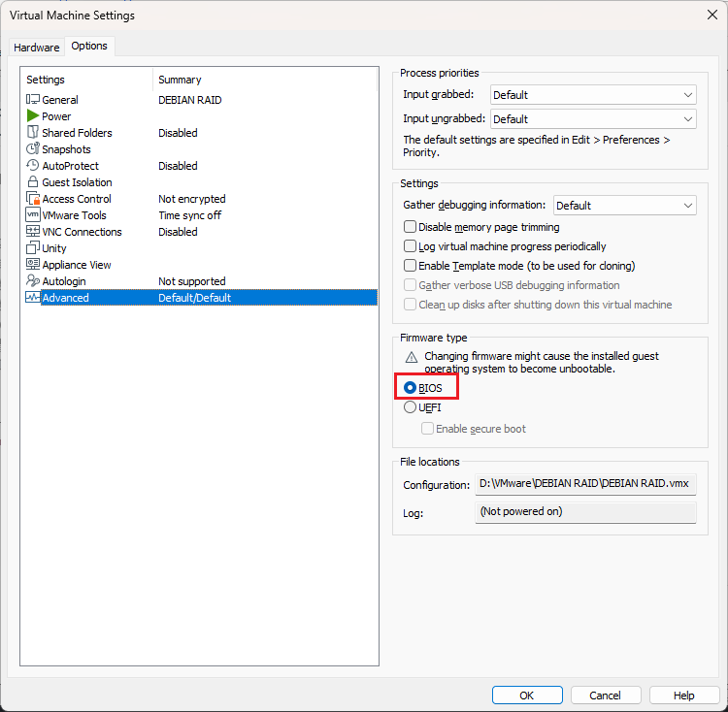728x712 pixels.
Task: Click the VMware Tools vm icon
Action: [32, 214]
